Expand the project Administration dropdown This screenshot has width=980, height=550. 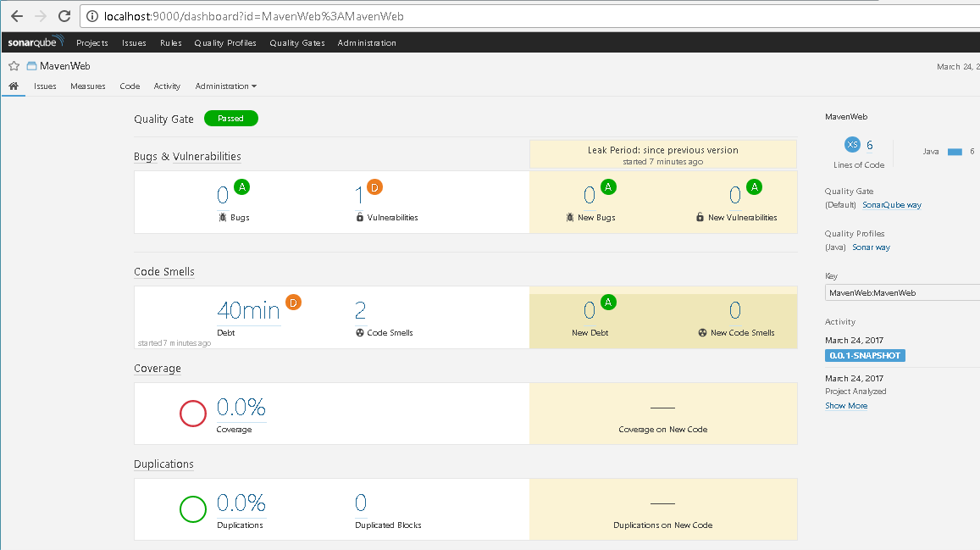point(225,86)
